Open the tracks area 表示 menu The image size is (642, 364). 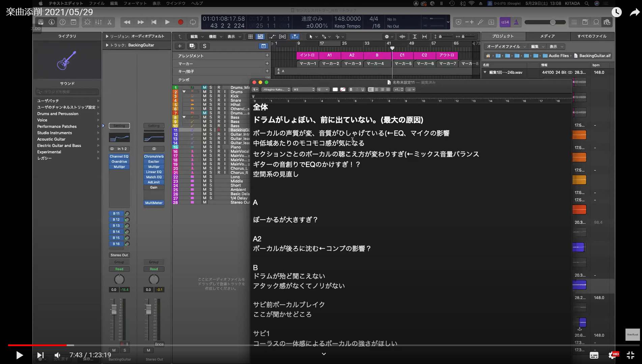(x=233, y=36)
